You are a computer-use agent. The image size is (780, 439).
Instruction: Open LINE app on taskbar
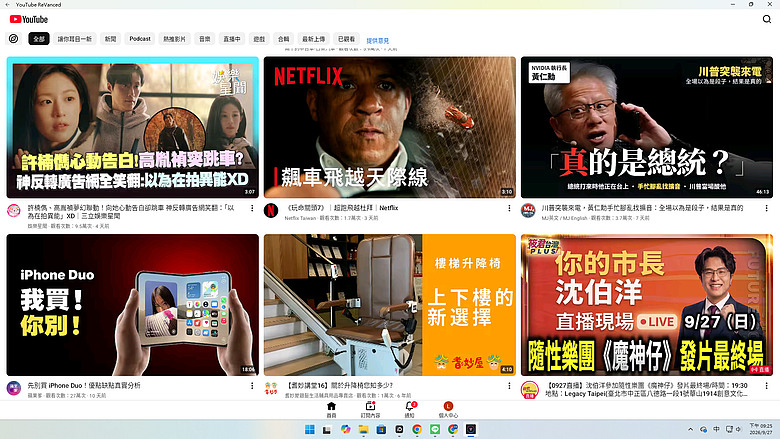click(x=435, y=430)
